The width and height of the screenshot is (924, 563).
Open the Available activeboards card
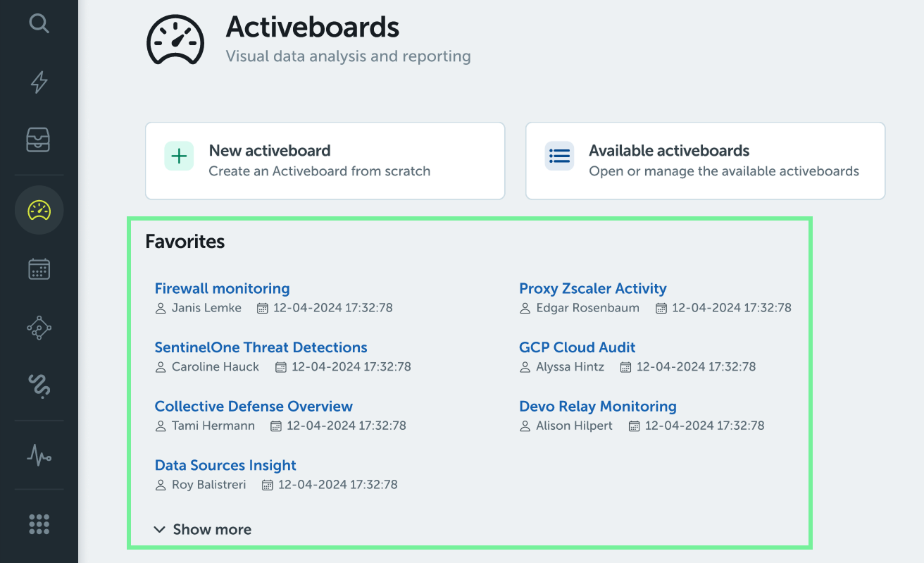pyautogui.click(x=705, y=161)
